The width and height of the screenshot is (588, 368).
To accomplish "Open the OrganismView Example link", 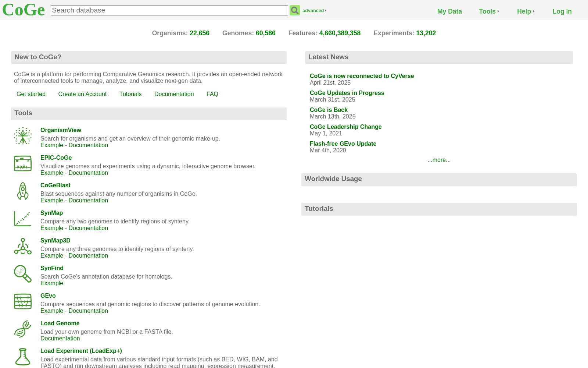I will click(52, 145).
